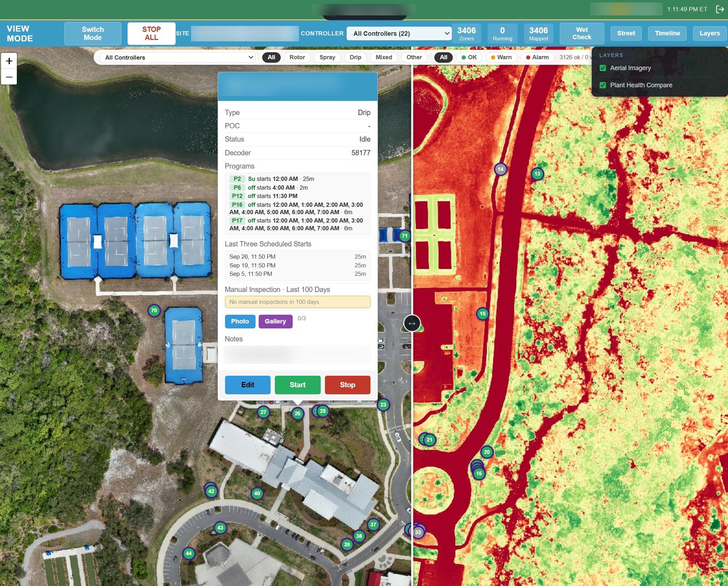Viewport: 728px width, 586px height.
Task: Click the green Start button
Action: click(x=298, y=385)
